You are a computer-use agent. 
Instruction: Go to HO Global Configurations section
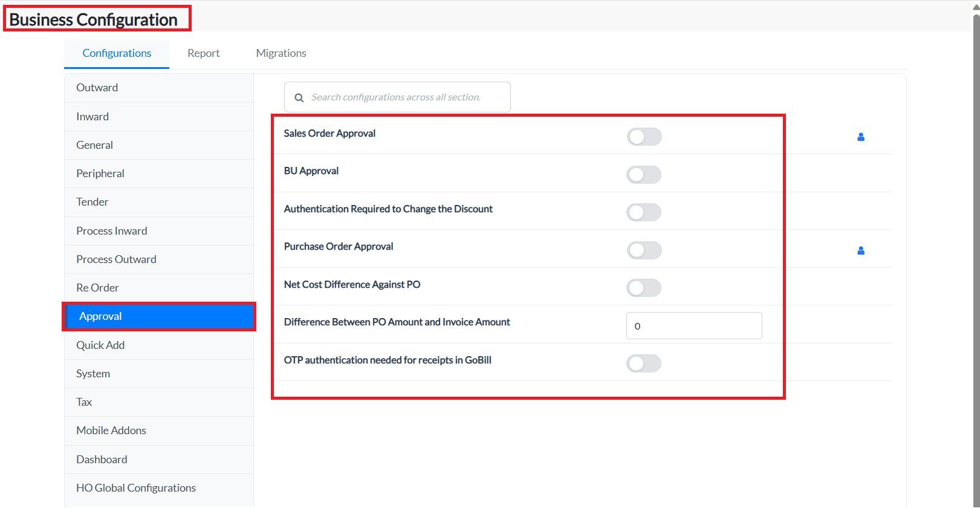pyautogui.click(x=136, y=488)
